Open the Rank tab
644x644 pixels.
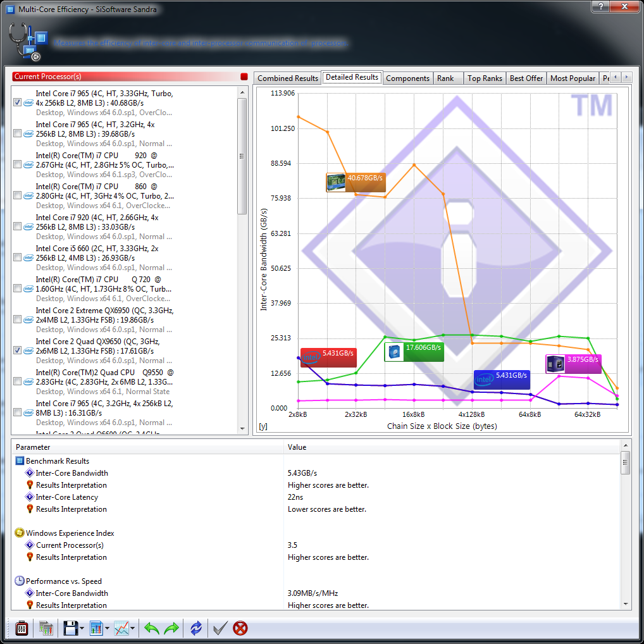448,78
